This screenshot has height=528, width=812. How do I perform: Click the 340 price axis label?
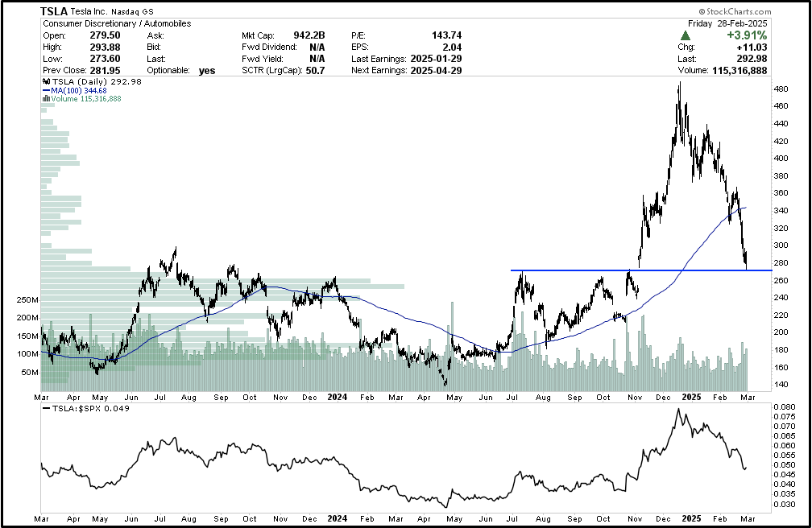(x=781, y=211)
